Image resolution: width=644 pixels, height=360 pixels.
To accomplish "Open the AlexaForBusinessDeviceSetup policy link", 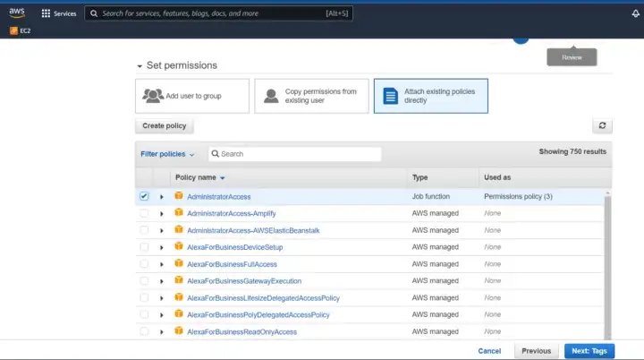I will click(234, 247).
